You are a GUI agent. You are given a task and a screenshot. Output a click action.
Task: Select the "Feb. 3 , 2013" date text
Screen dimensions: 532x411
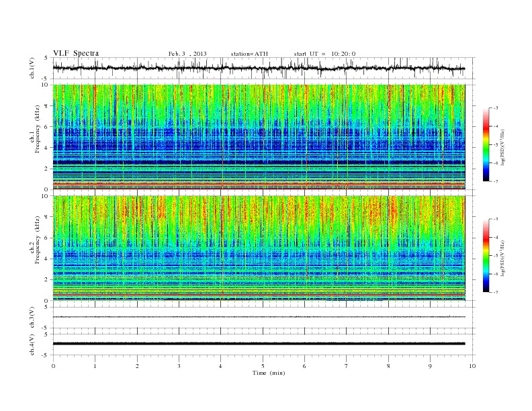pos(187,54)
